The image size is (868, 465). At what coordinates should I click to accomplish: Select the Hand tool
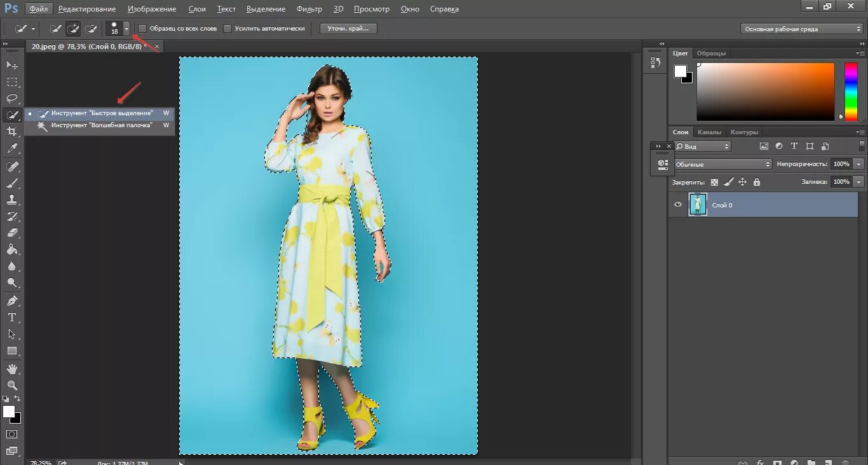11,368
